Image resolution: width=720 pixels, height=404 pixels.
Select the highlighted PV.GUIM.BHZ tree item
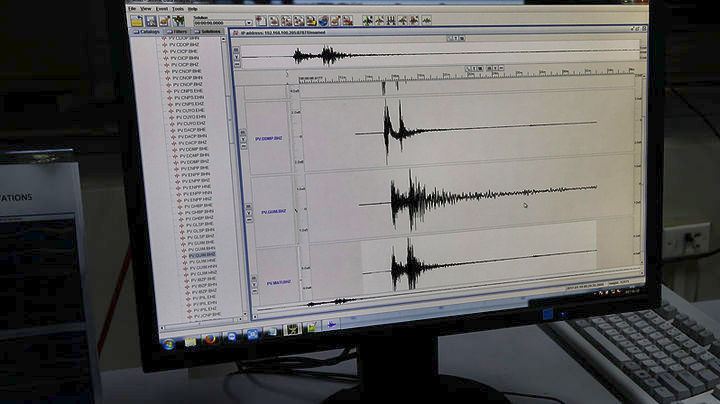[x=201, y=255]
